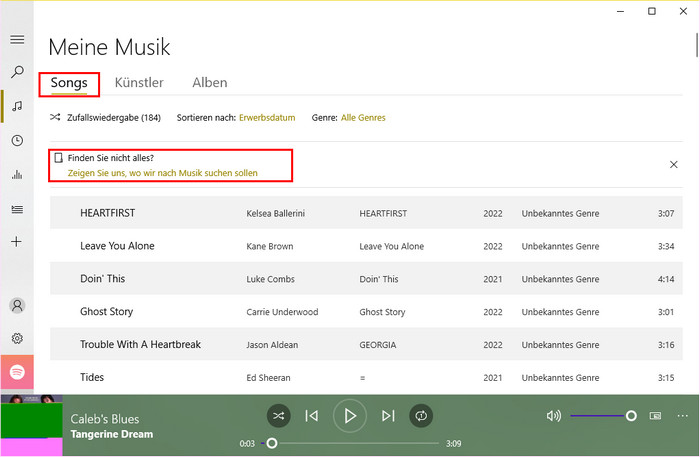Screen dimensions: 700x457
Task: Click the vertical scrollbar at right edge
Action: tap(696, 45)
